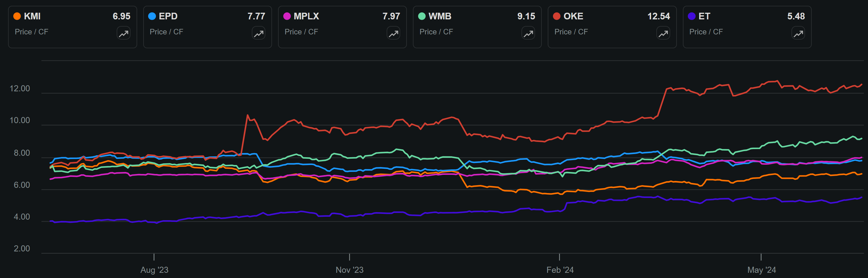Open the ET ticker page
Screen dimensions: 868x278
pyautogui.click(x=704, y=16)
